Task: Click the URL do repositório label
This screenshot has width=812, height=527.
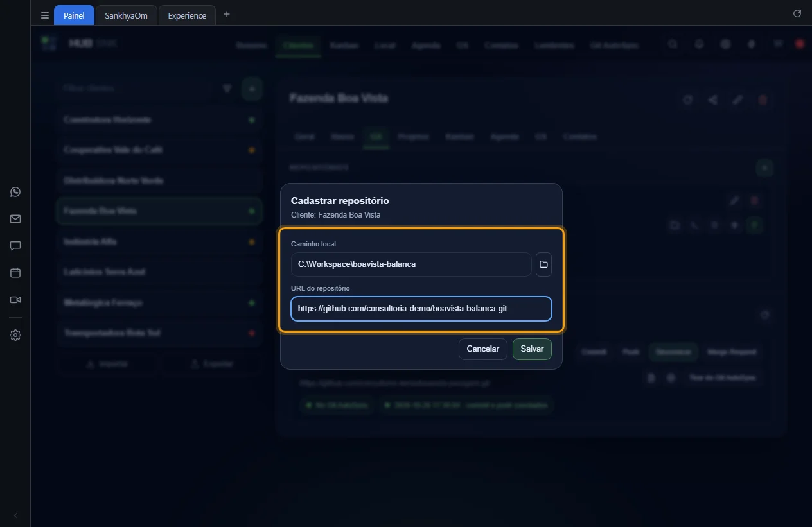Action: tap(321, 288)
